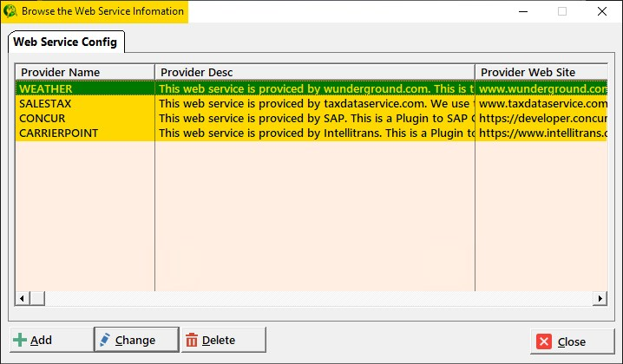
Task: Click the Change button
Action: (x=136, y=340)
